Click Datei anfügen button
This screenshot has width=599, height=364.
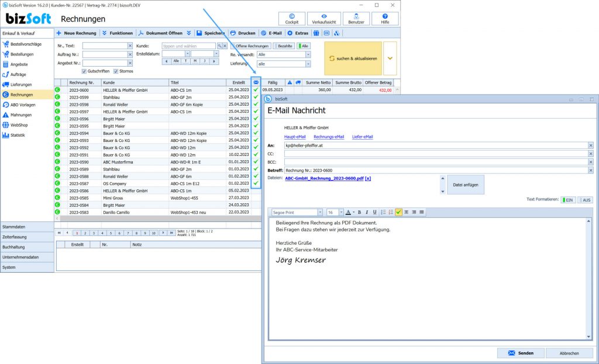(465, 185)
